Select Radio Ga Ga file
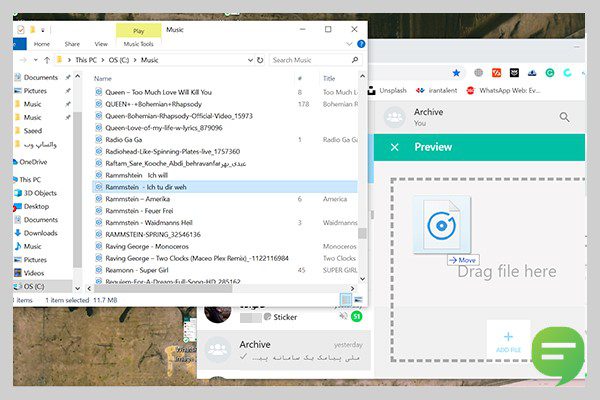The image size is (600, 400). pyautogui.click(x=124, y=140)
